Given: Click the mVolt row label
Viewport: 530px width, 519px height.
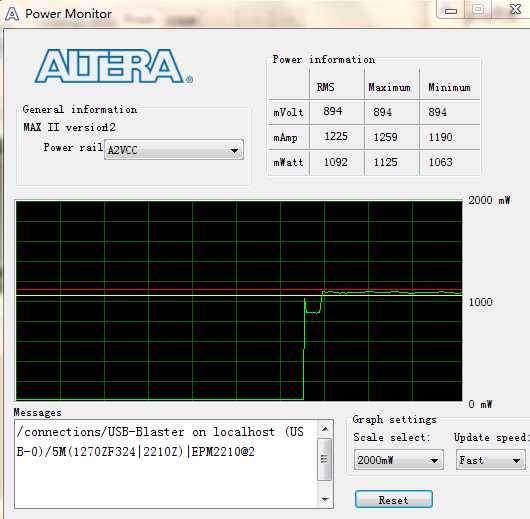Looking at the screenshot, I should tap(288, 112).
